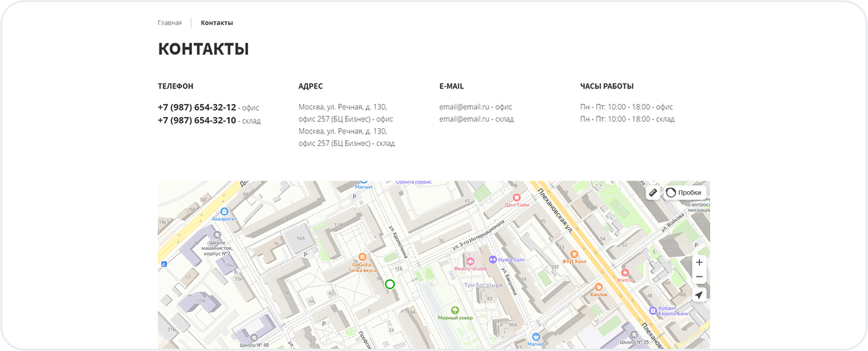The width and height of the screenshot is (868, 351).
Task: Click the geolocation arrow on the map
Action: (x=699, y=295)
